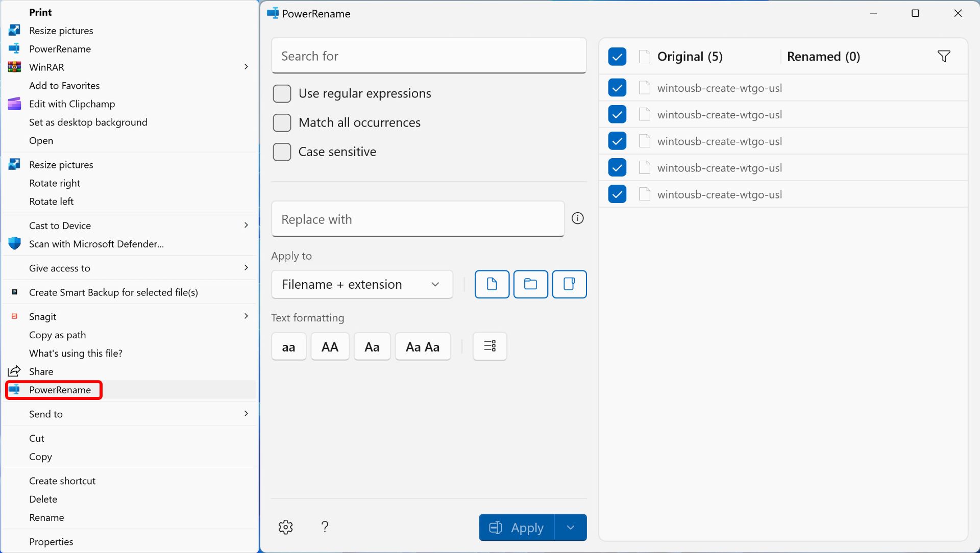This screenshot has height=553, width=980.
Task: Select highlighted PowerRename context menu entry
Action: click(60, 390)
